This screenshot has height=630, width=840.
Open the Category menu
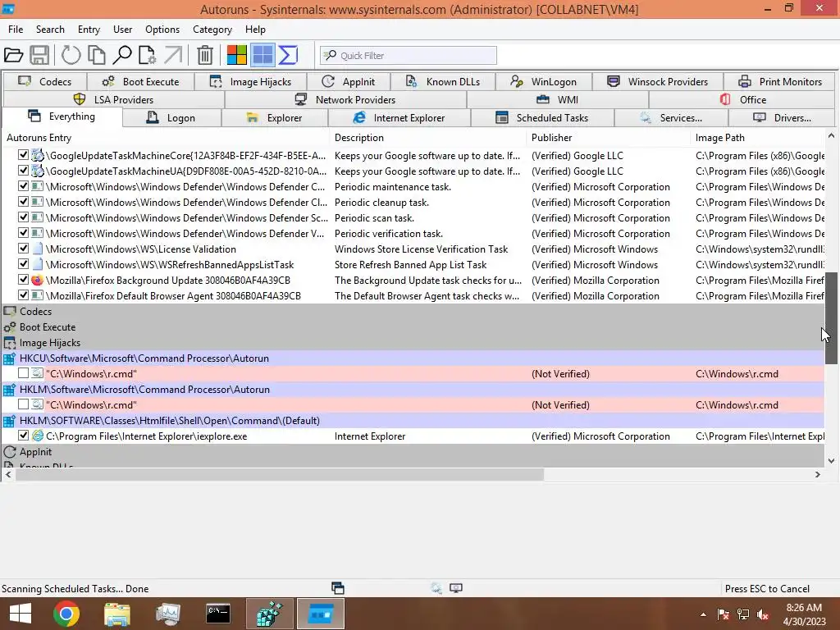tap(212, 30)
